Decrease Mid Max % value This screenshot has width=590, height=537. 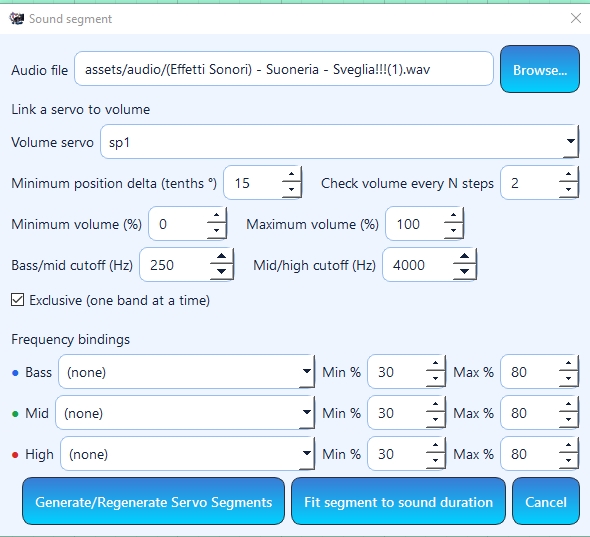(x=568, y=420)
